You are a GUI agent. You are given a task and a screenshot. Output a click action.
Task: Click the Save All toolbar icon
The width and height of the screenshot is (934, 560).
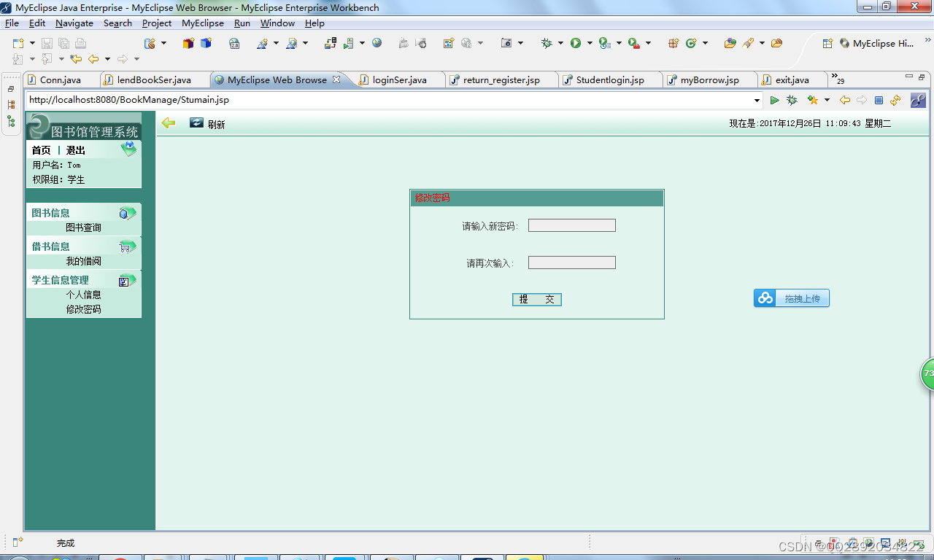point(64,43)
